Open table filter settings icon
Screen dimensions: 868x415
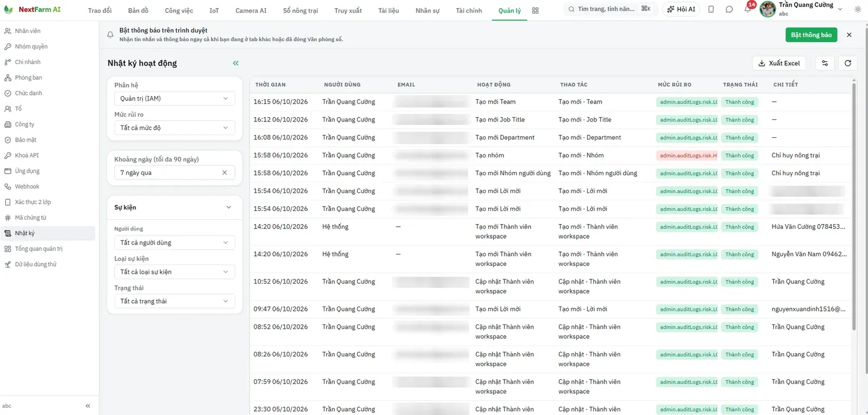coord(825,63)
